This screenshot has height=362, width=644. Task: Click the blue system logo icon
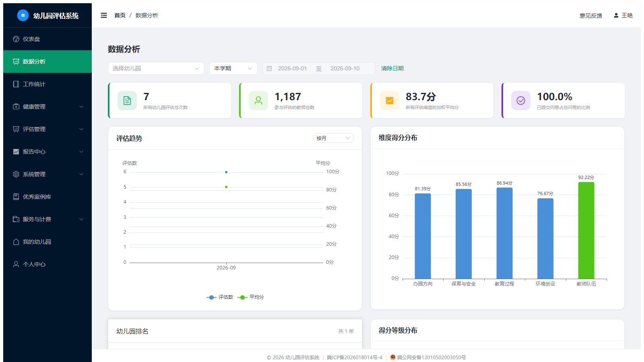(23, 15)
